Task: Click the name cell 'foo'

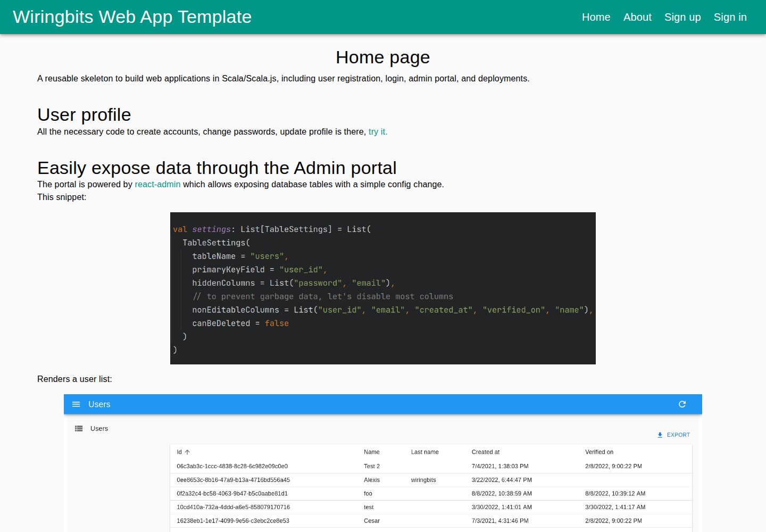Action: 368,494
